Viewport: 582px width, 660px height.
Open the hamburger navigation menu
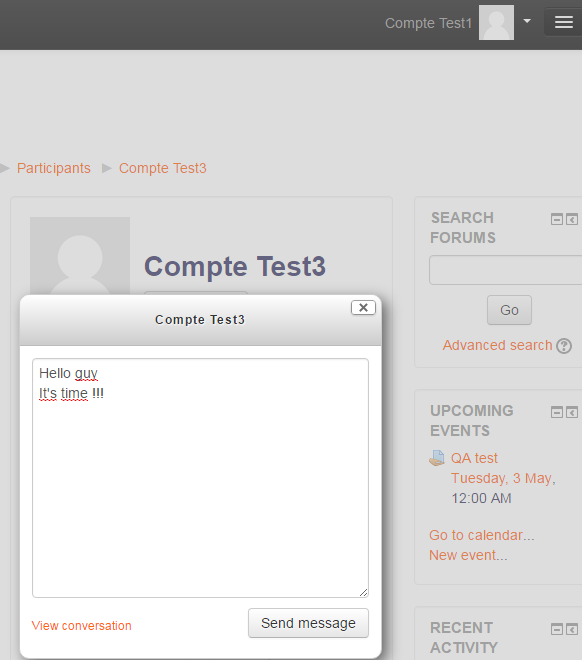coord(563,22)
